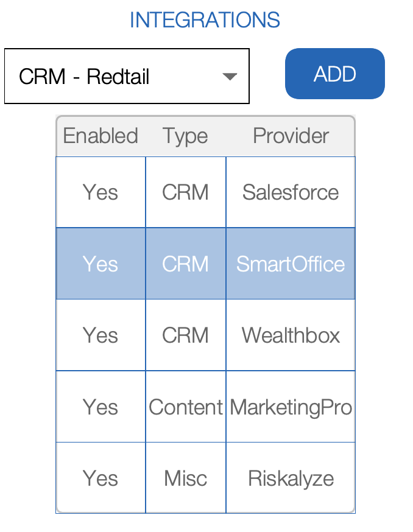The height and width of the screenshot is (532, 413).
Task: Click the Yes cell in the Riskalyze row
Action: pyautogui.click(x=101, y=478)
